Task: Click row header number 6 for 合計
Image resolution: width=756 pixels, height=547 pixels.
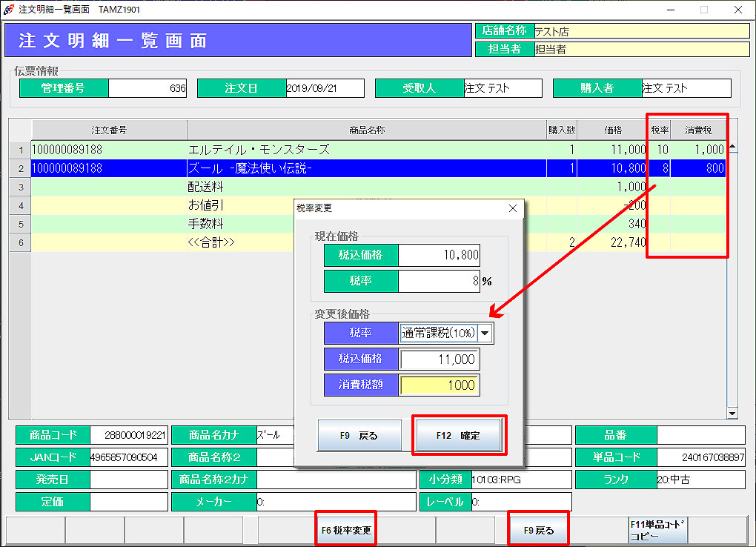Action: click(x=21, y=242)
